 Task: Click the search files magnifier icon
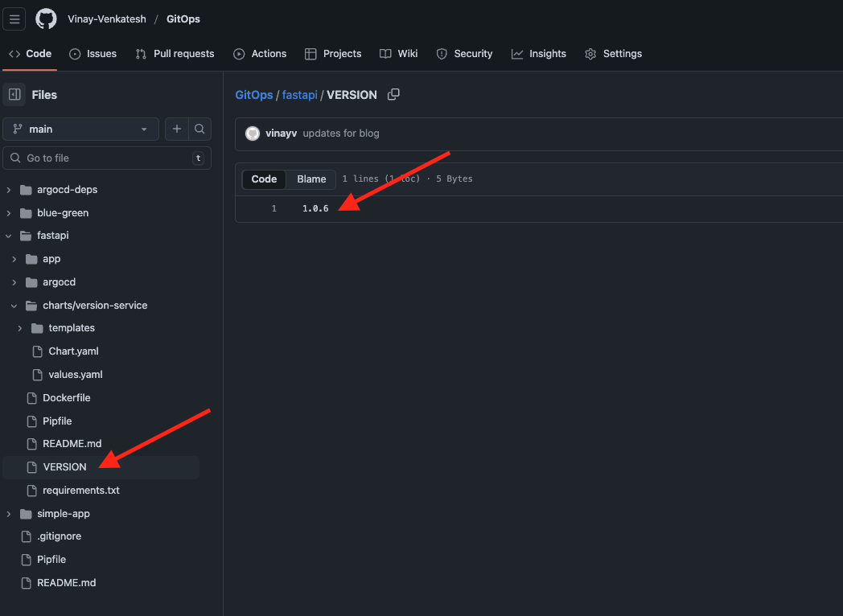(x=199, y=129)
